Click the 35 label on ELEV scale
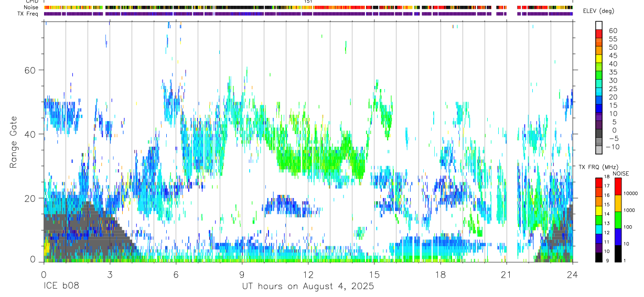This screenshot has height=297, width=644. pos(612,72)
